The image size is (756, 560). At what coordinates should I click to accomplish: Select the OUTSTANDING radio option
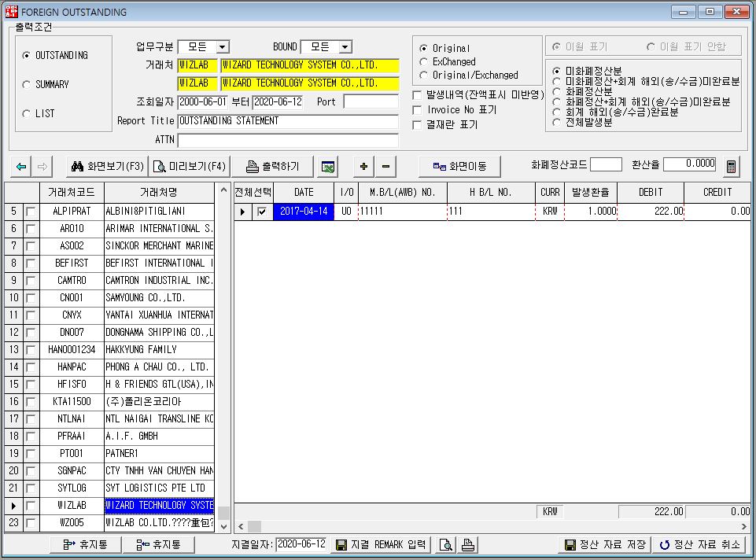point(55,55)
